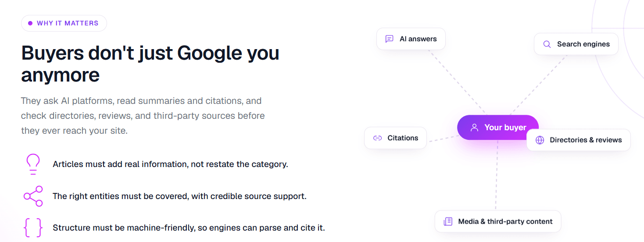Click the lightbulb icon beside Articles text

point(33,164)
